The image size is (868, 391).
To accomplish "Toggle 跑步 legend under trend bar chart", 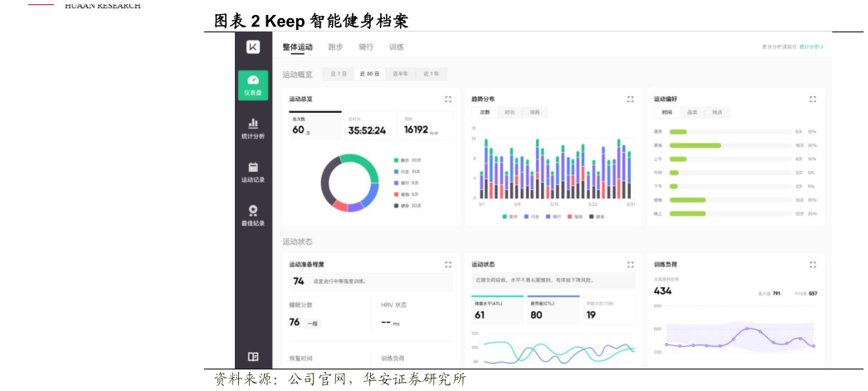I will click(510, 217).
